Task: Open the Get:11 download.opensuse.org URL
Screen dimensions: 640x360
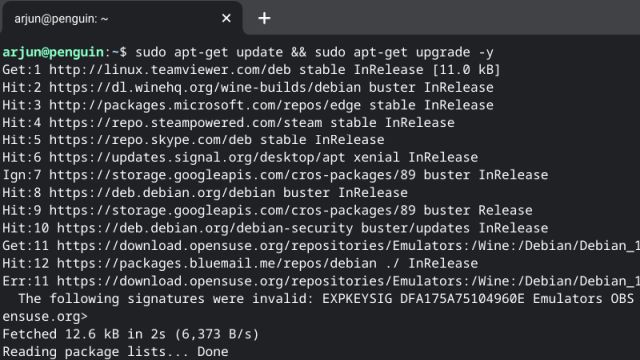Action: (349, 245)
